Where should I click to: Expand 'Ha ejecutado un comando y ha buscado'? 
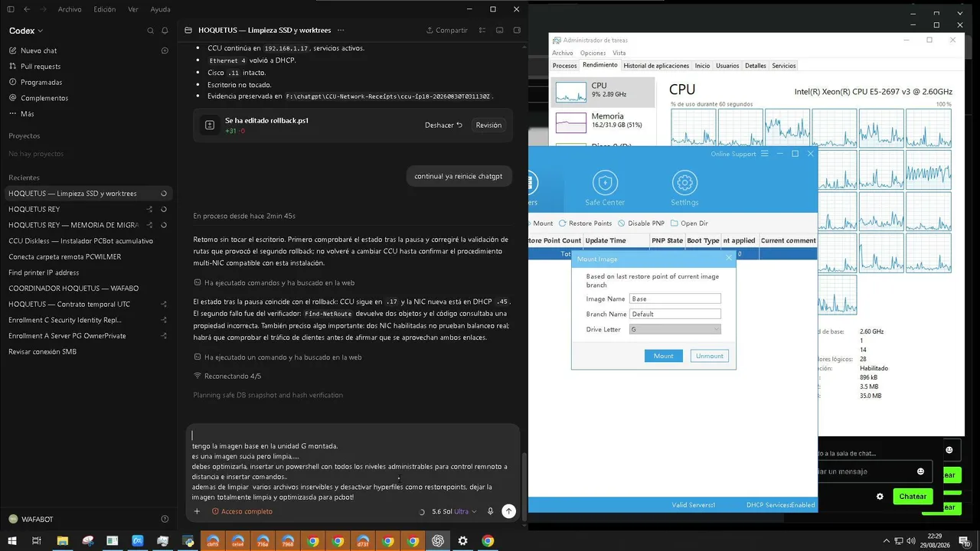[277, 357]
